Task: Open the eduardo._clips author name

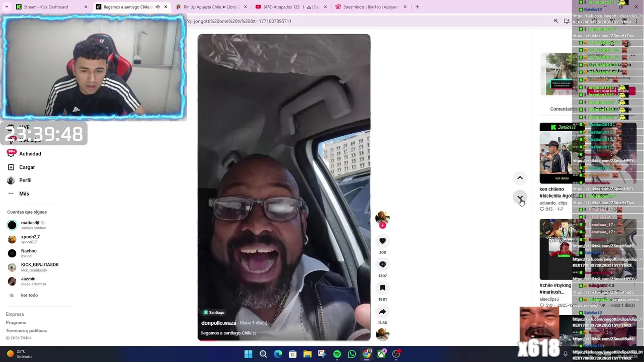Action: pyautogui.click(x=553, y=203)
